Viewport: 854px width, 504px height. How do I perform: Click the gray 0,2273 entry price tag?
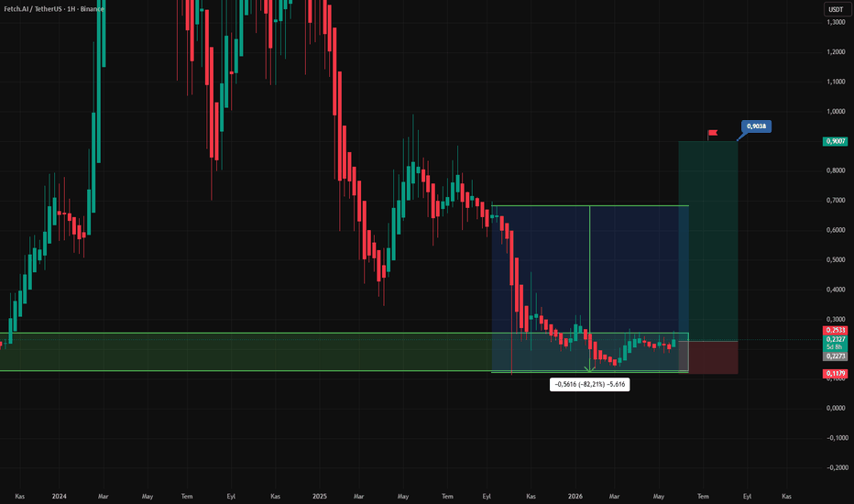[835, 356]
